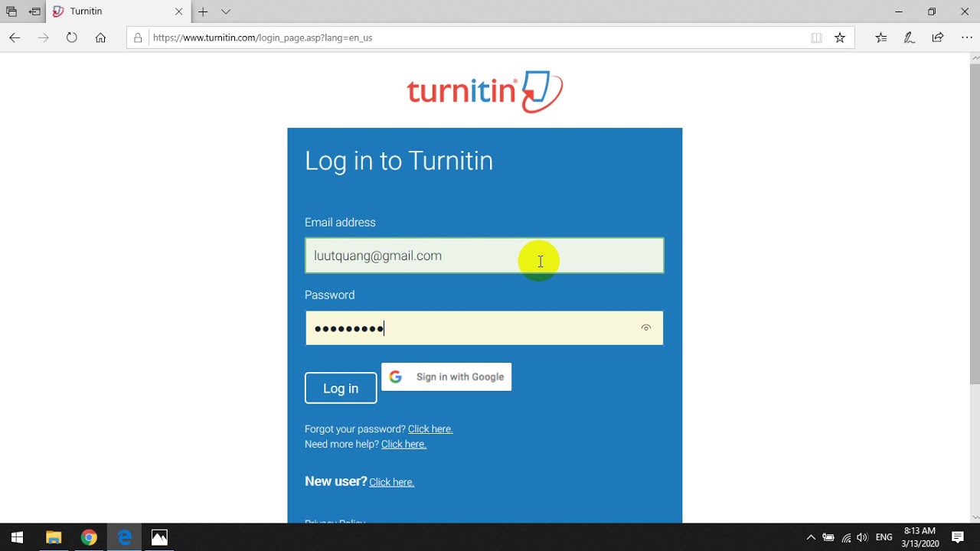Click Sign in with Google button

[446, 377]
